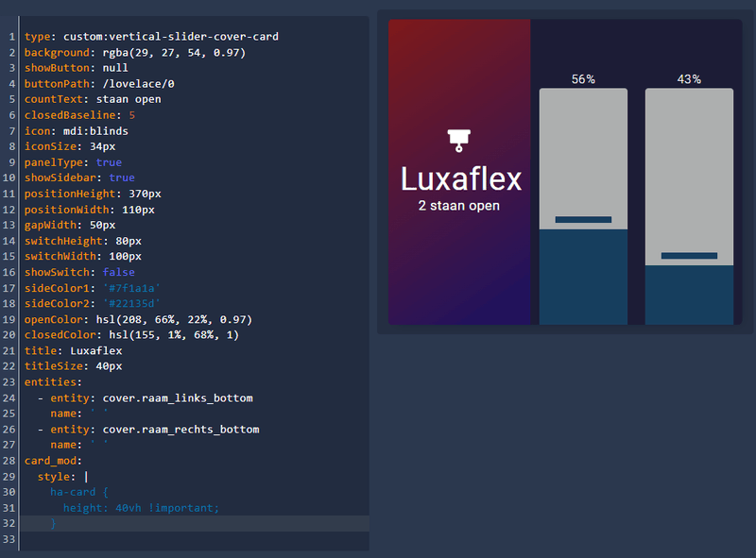The height and width of the screenshot is (558, 756).
Task: Click the 'height: 40vh !important;' line
Action: (141, 508)
